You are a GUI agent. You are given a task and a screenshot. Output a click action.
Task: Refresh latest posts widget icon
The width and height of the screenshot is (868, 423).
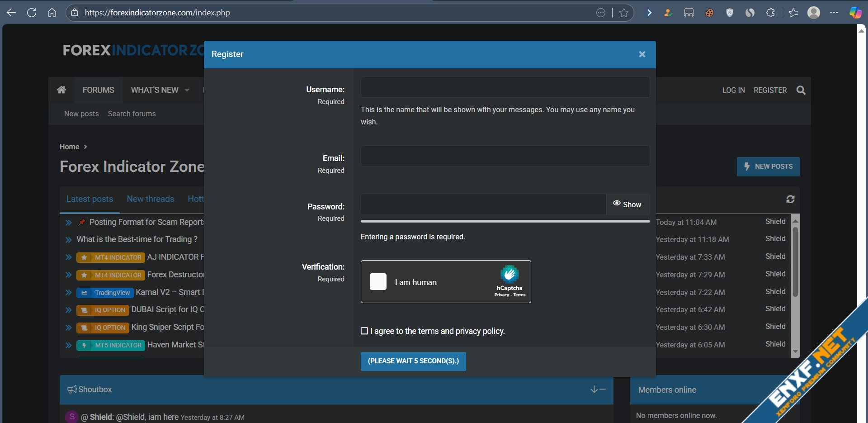tap(790, 199)
